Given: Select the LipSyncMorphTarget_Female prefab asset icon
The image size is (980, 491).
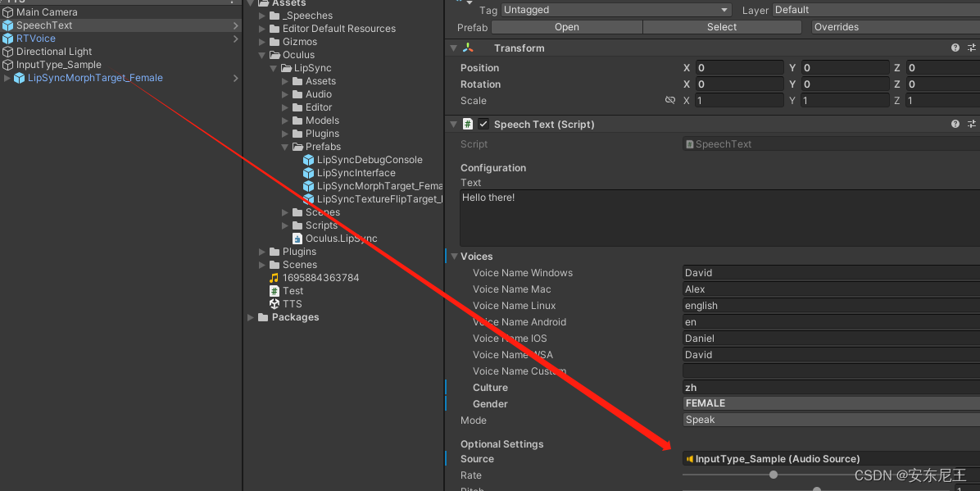Looking at the screenshot, I should point(308,186).
